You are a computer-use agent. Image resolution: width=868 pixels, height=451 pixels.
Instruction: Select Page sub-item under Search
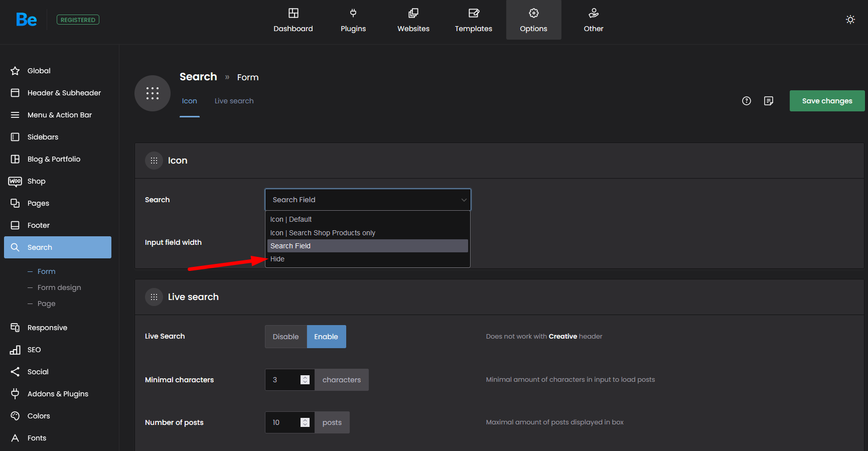coord(46,304)
